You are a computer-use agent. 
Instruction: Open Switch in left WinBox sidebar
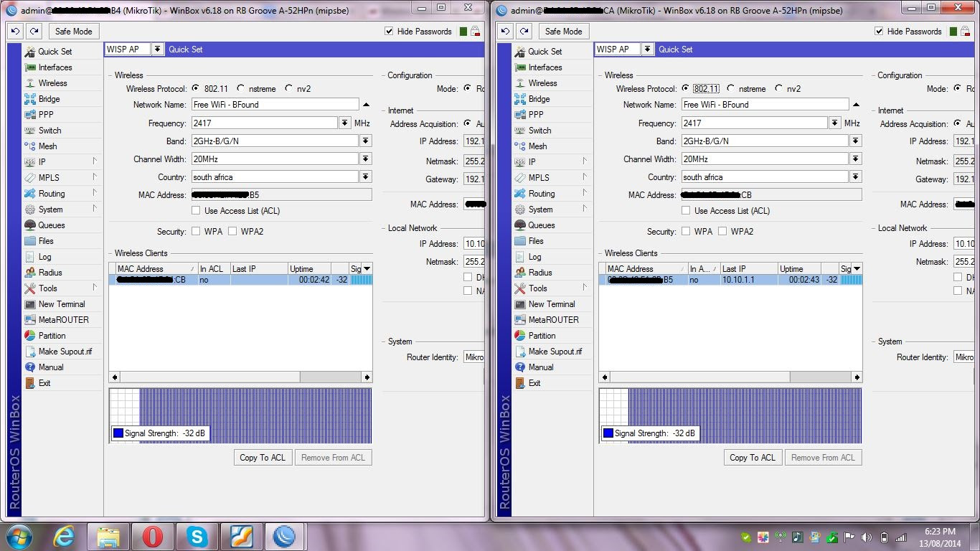50,131
